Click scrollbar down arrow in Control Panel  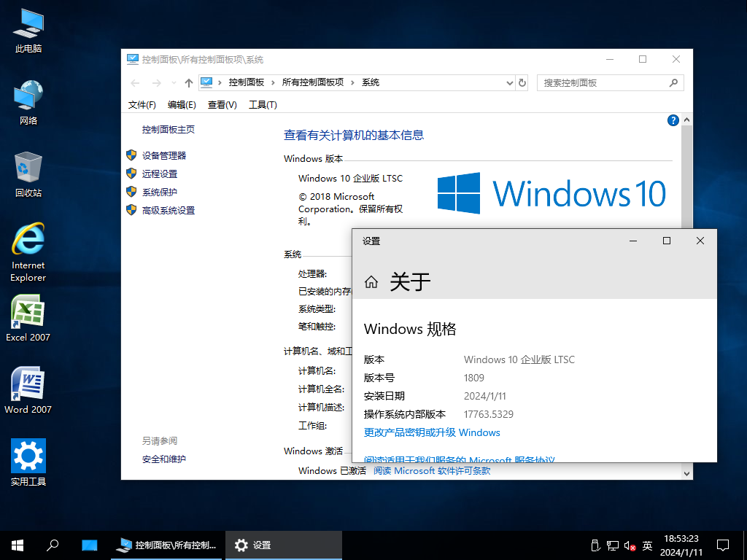tap(686, 474)
